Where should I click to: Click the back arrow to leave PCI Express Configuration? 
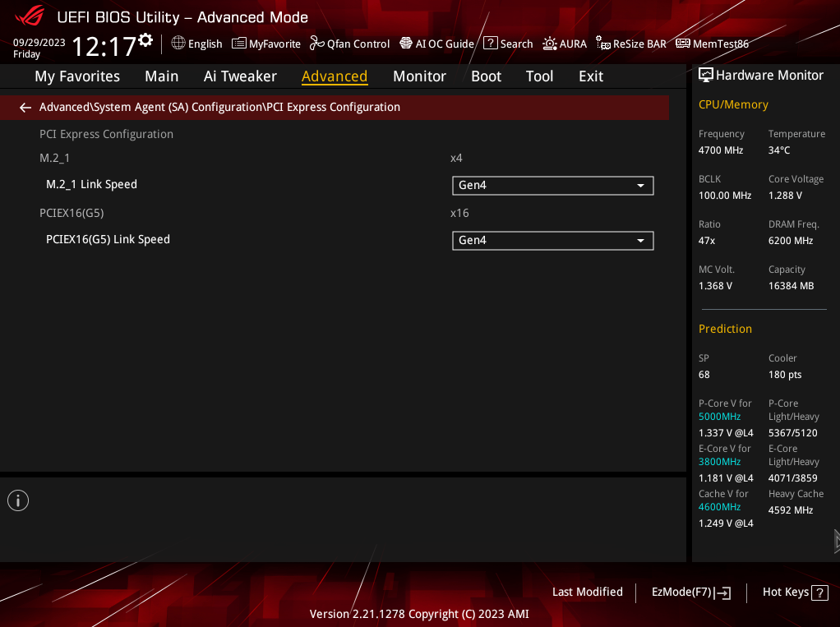click(x=25, y=107)
